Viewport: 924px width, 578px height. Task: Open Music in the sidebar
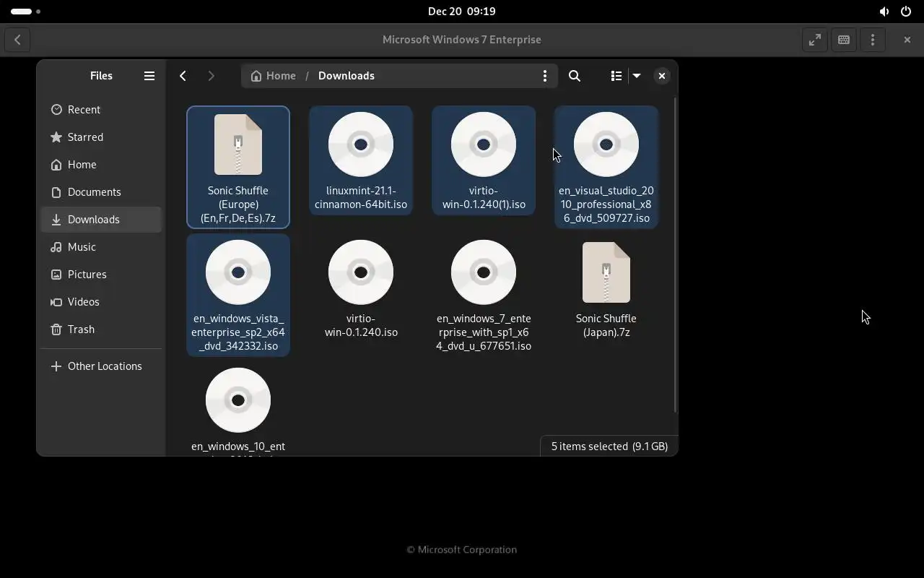click(101, 247)
